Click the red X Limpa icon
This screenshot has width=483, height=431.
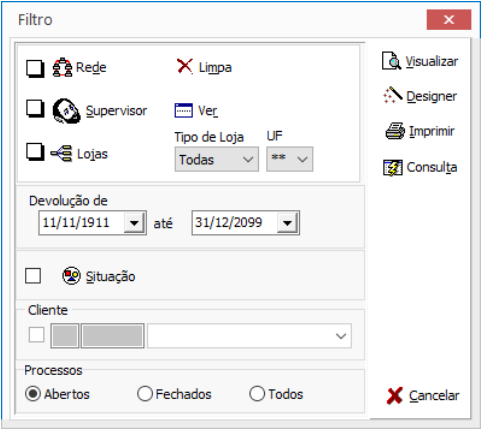click(185, 66)
